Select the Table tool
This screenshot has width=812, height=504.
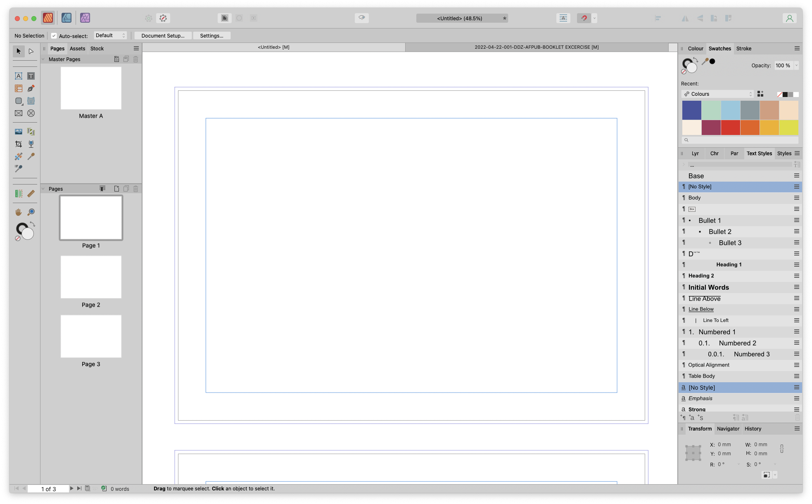[19, 88]
